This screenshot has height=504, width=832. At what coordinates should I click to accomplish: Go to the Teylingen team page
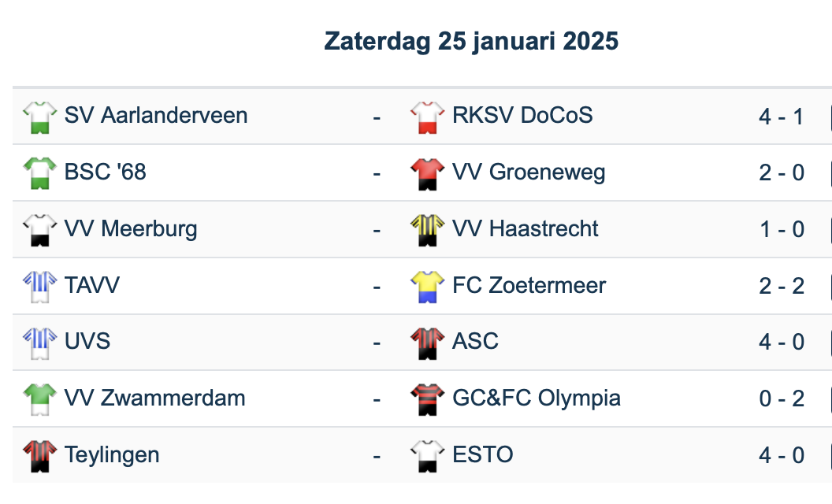click(112, 454)
